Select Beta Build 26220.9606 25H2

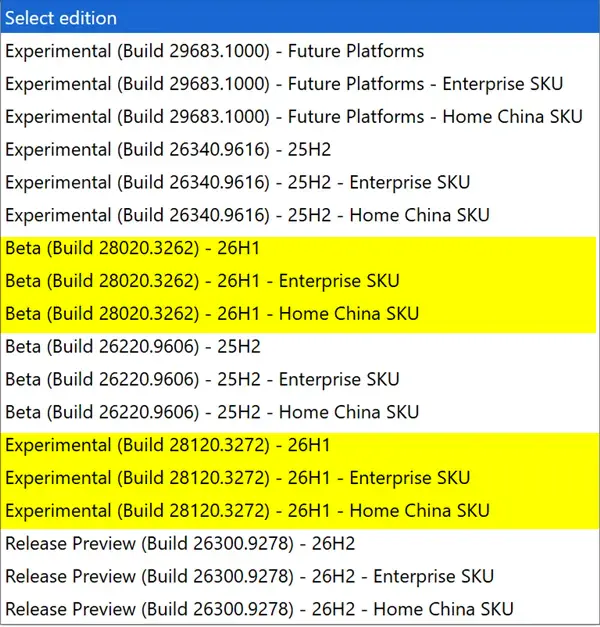300,346
